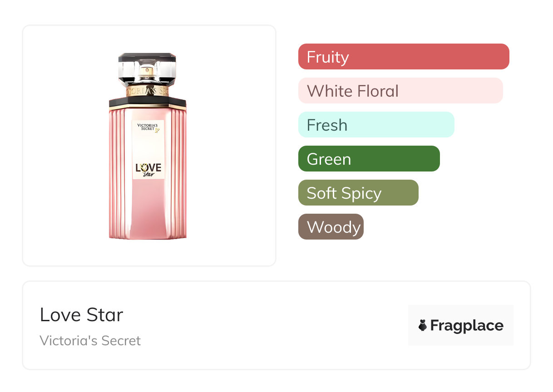
Task: Click the gold engraved collar on the bottle
Action: pos(148,91)
